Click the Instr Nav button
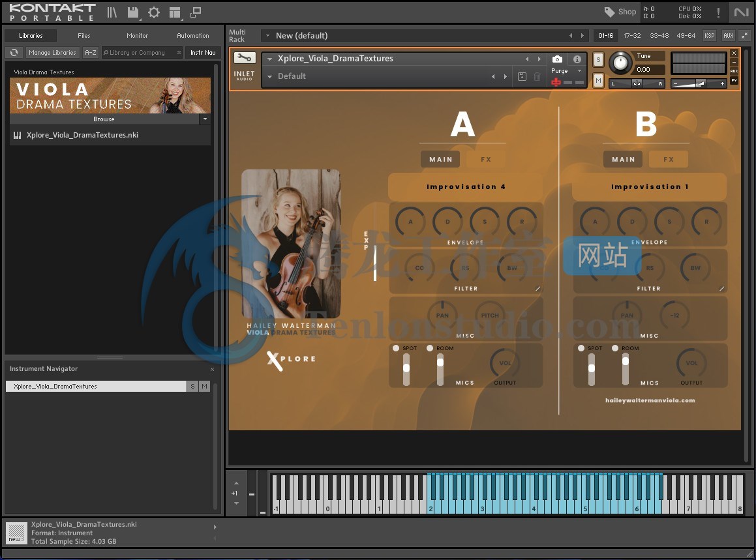The image size is (756, 560). (x=203, y=53)
